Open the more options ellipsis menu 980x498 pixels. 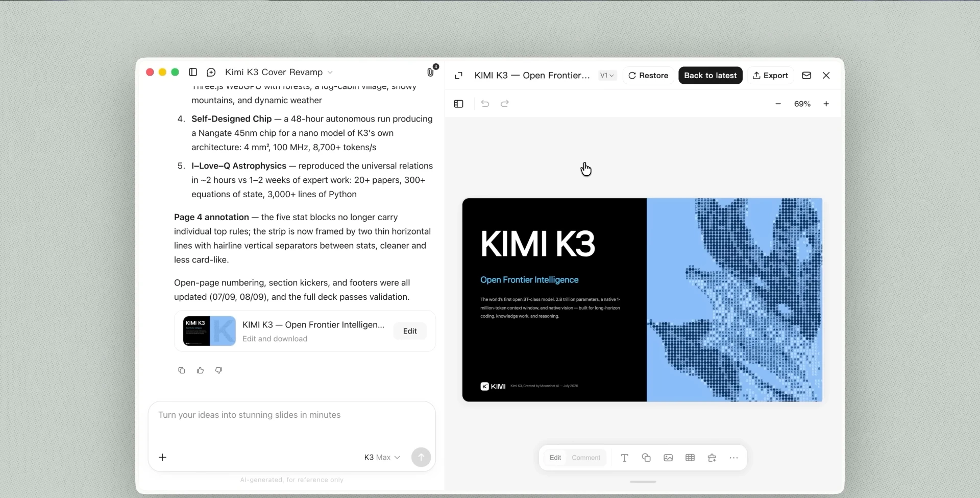(734, 458)
